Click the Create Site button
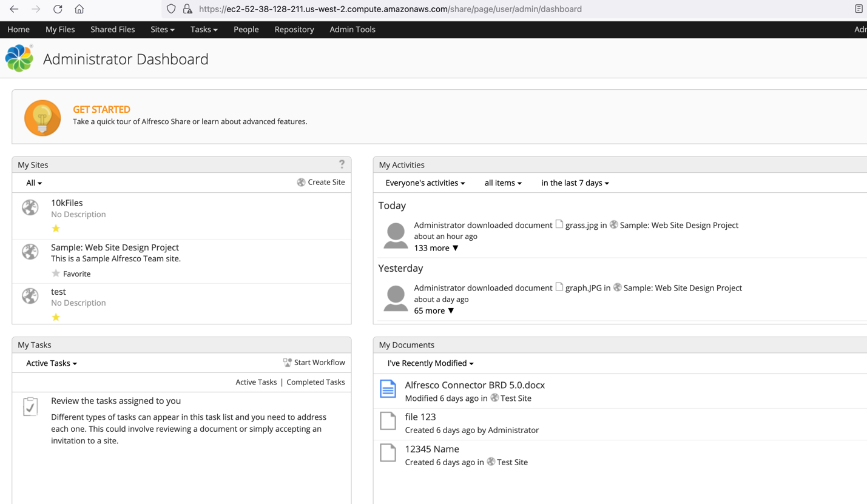Viewport: 867px width, 504px height. point(321,182)
